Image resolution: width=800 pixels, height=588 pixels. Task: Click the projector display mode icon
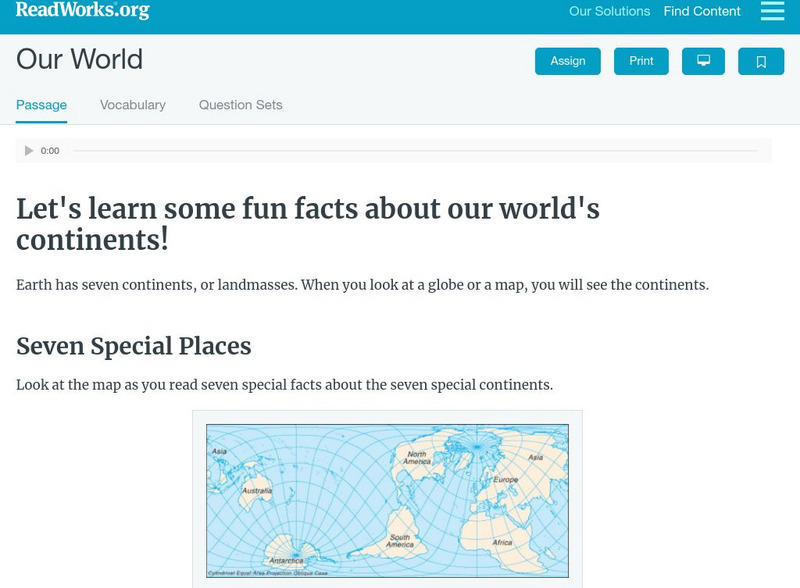pyautogui.click(x=703, y=60)
